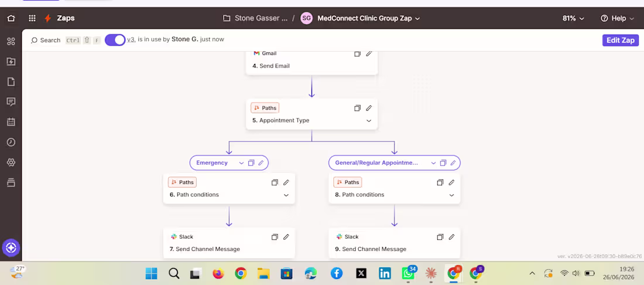Open Microsoft Store from taskbar

click(x=286, y=273)
